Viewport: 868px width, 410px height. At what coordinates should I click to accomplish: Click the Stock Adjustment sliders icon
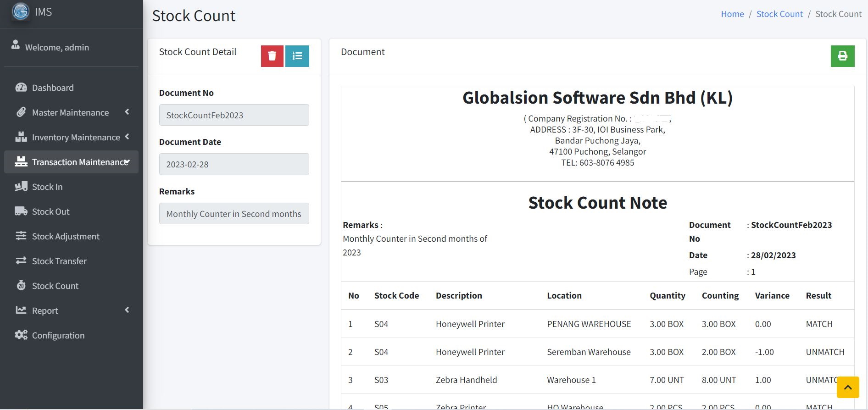(x=21, y=236)
